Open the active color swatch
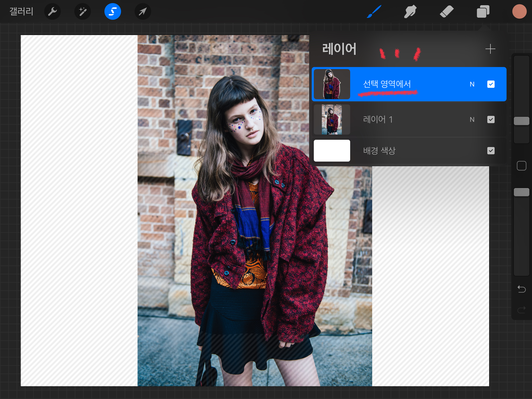Viewport: 532px width, 399px height. click(519, 12)
